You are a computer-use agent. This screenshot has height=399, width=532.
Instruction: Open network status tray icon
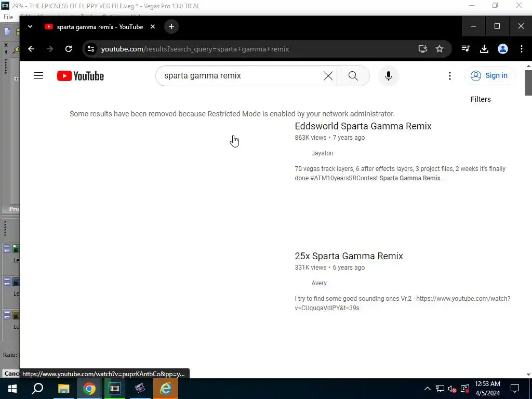(440, 389)
